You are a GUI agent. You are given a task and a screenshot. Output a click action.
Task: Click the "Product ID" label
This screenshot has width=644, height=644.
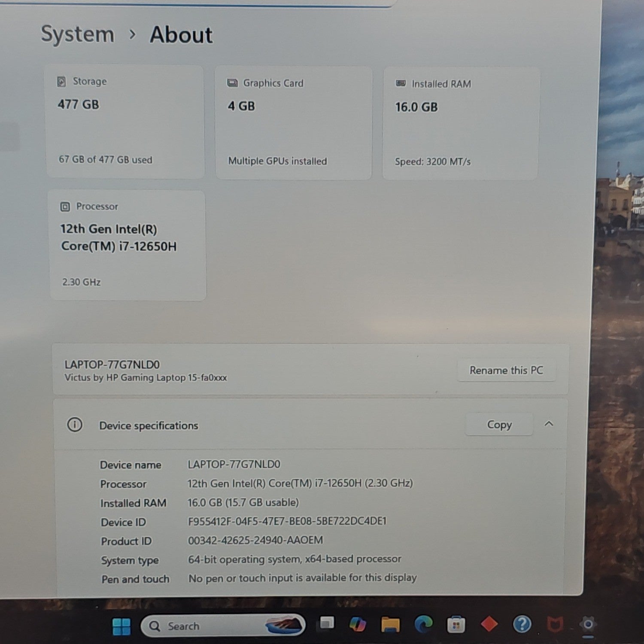click(x=126, y=541)
